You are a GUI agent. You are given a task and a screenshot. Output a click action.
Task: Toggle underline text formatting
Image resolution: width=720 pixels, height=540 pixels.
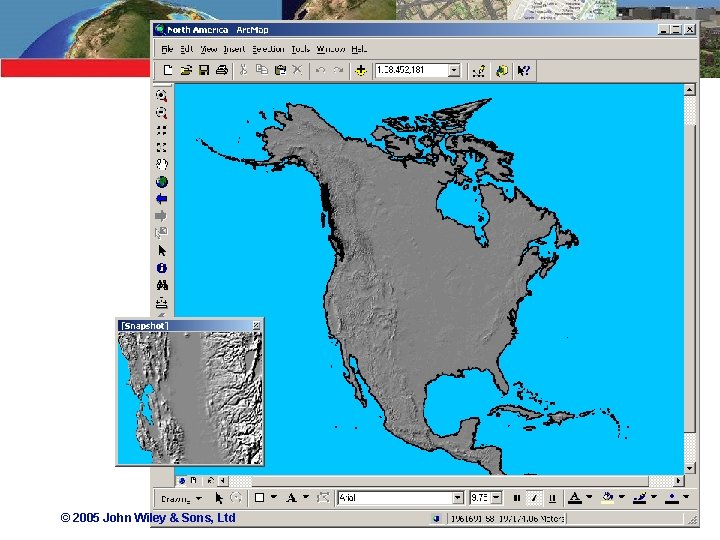552,498
